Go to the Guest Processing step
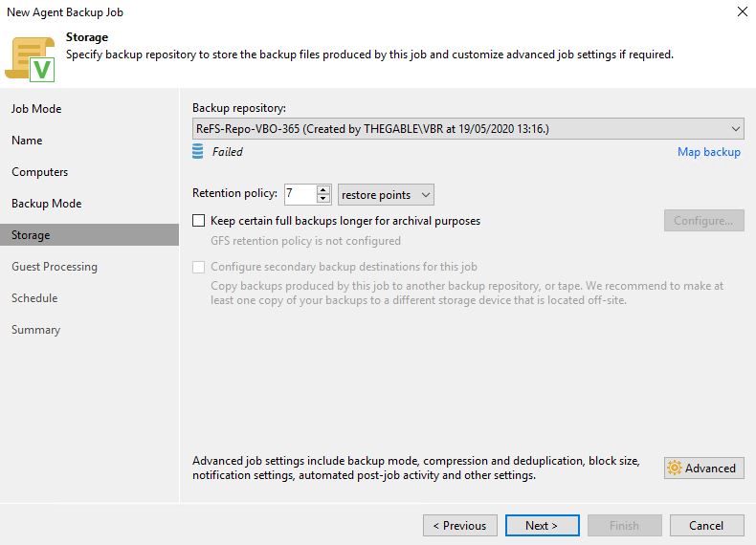Image resolution: width=756 pixels, height=545 pixels. point(55,267)
